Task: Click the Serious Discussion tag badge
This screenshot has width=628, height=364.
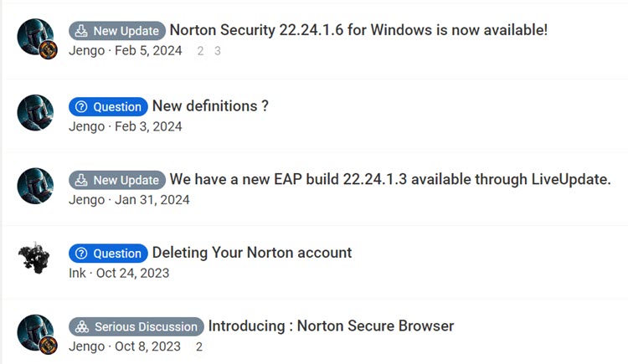Action: pyautogui.click(x=136, y=326)
